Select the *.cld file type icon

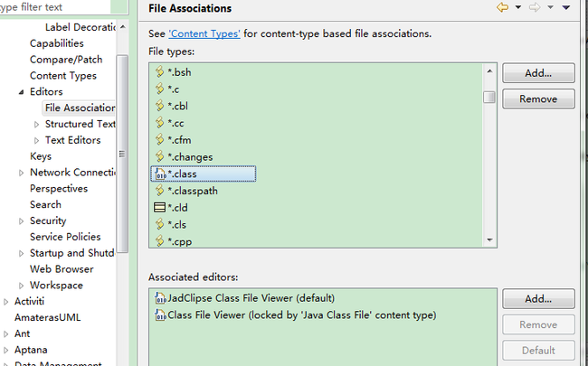tap(159, 208)
